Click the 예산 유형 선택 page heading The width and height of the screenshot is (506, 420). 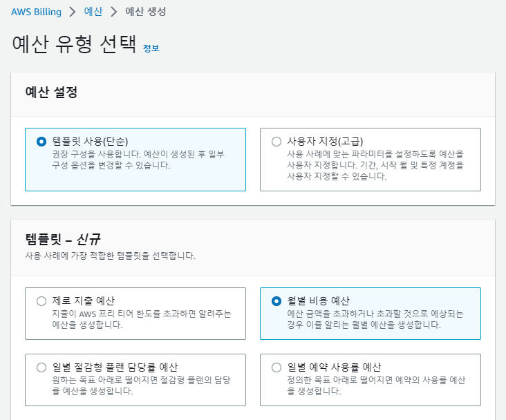point(74,44)
